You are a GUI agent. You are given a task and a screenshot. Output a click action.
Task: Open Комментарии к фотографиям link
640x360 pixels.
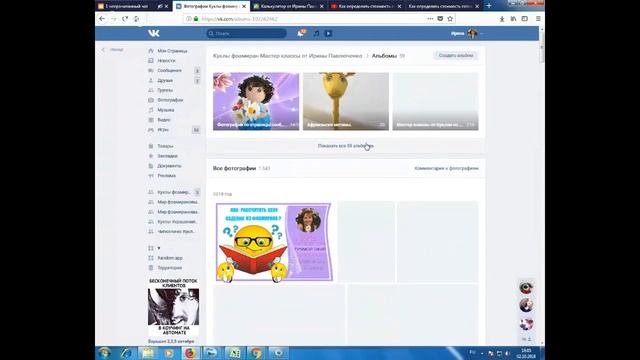pyautogui.click(x=446, y=169)
